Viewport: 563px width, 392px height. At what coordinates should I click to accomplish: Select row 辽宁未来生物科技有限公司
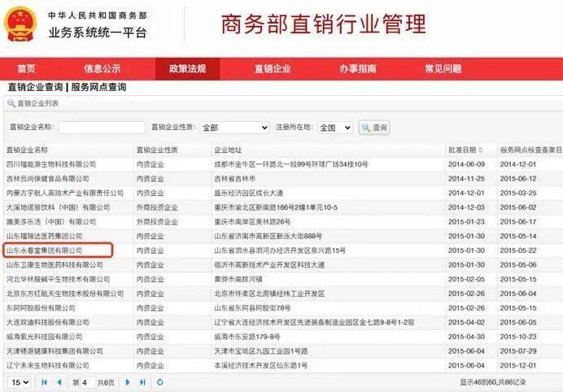(x=283, y=365)
